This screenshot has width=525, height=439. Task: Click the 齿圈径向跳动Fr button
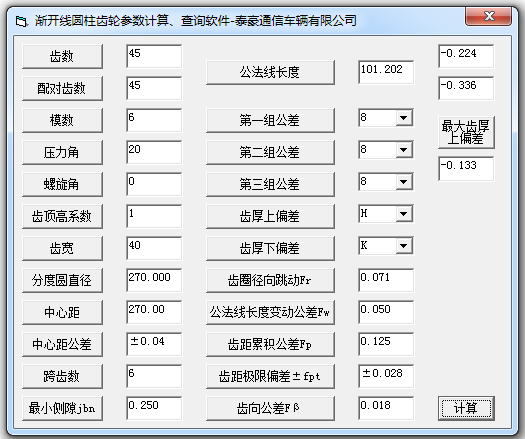pyautogui.click(x=270, y=281)
